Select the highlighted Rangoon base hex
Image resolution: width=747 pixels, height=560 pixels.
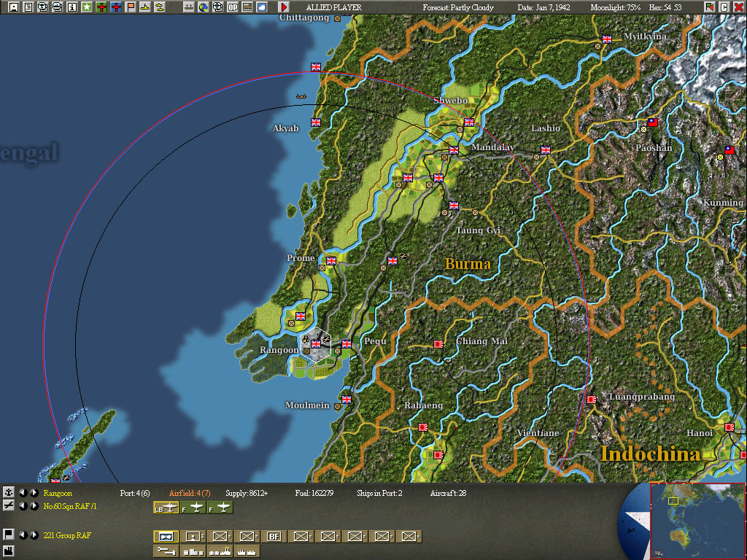[316, 344]
